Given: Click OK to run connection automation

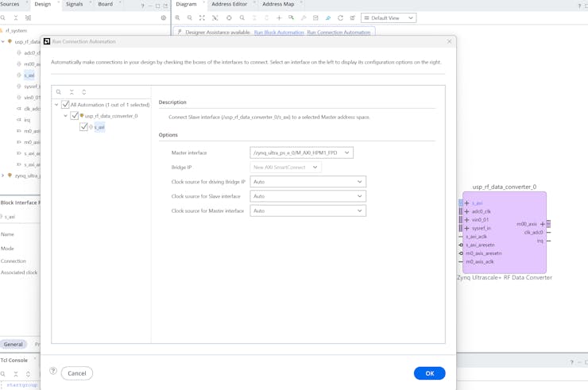Looking at the screenshot, I should point(429,373).
